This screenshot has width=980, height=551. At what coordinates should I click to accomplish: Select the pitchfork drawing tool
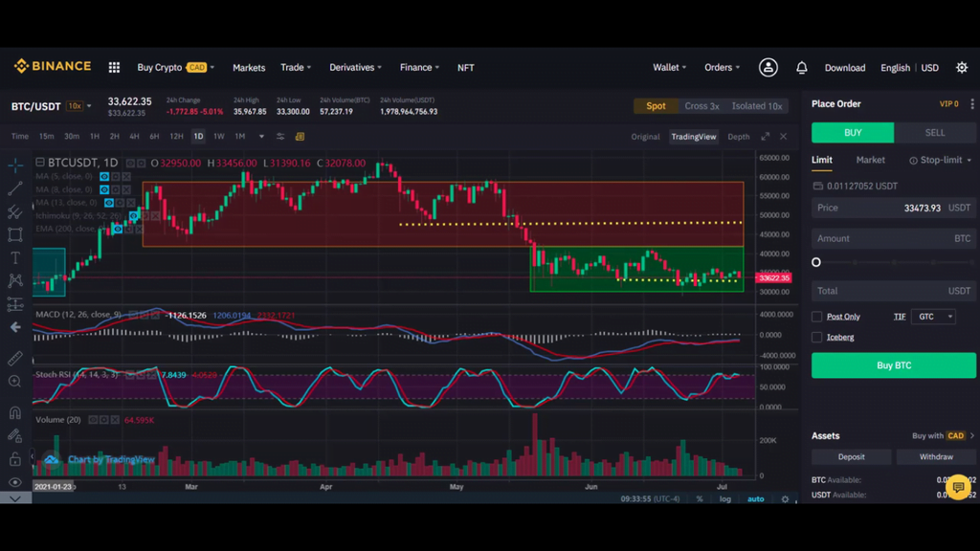(x=15, y=211)
